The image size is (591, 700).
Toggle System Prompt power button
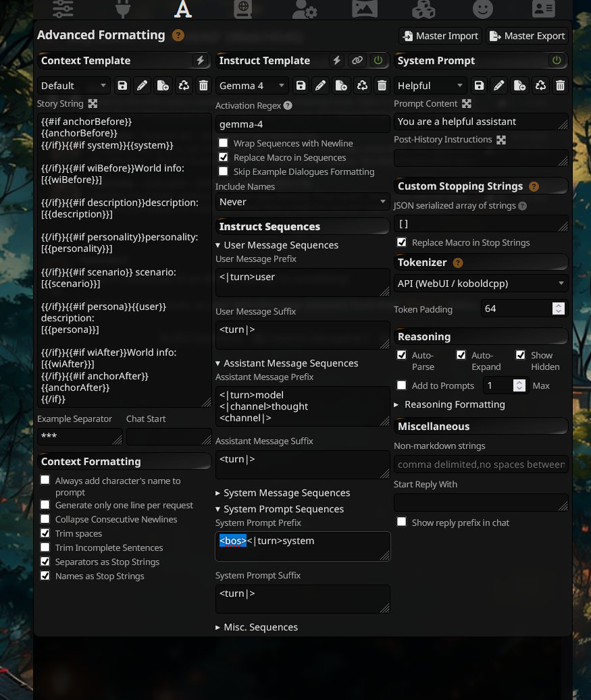(x=557, y=60)
